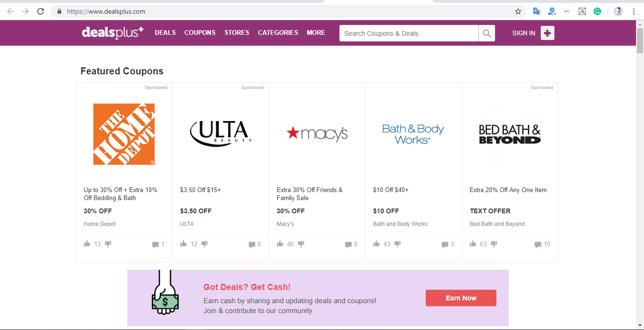Click the Home Depot store name
The image size is (644, 330).
tap(99, 224)
